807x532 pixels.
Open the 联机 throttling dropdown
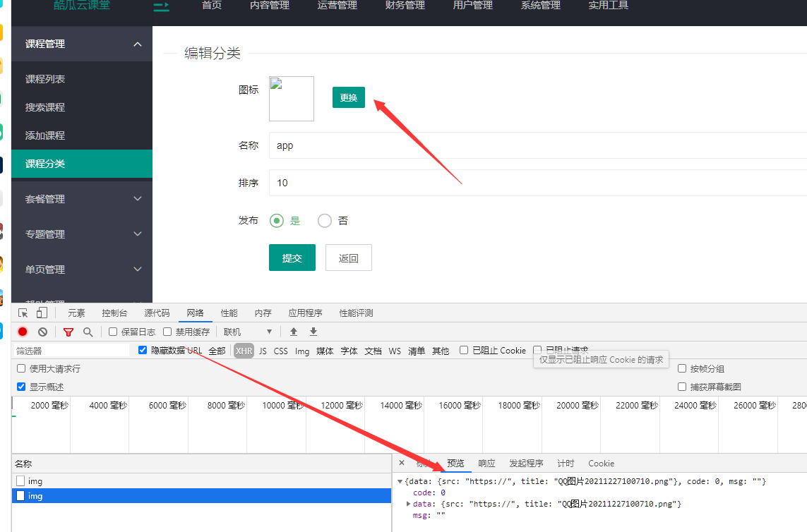248,332
